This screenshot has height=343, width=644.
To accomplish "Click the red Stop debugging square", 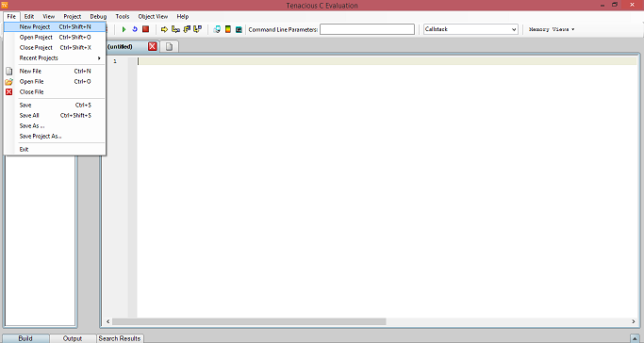I will tap(145, 29).
